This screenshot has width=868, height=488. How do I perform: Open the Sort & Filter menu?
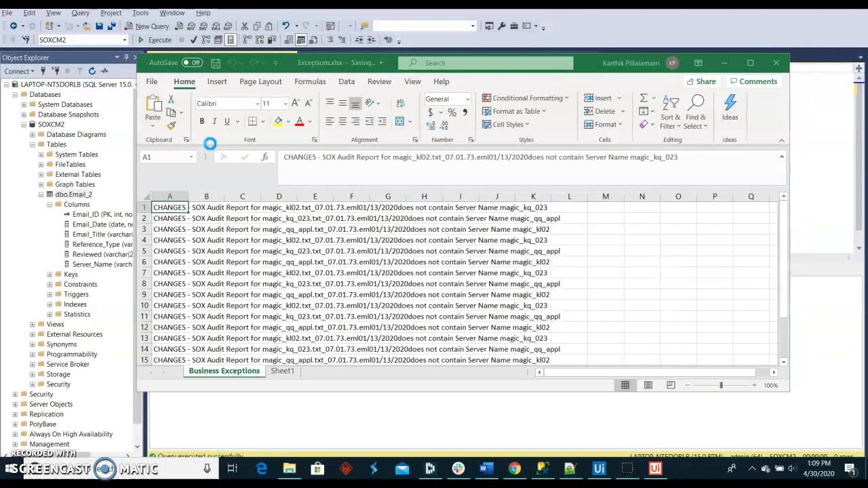[670, 112]
